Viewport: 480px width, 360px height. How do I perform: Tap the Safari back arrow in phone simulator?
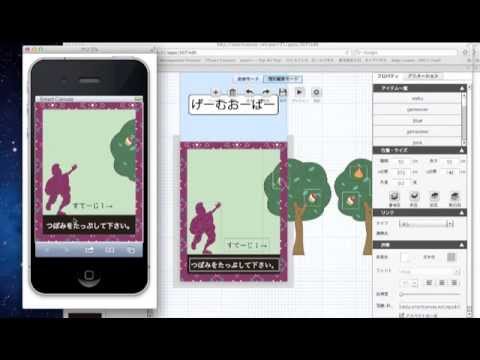pyautogui.click(x=47, y=250)
